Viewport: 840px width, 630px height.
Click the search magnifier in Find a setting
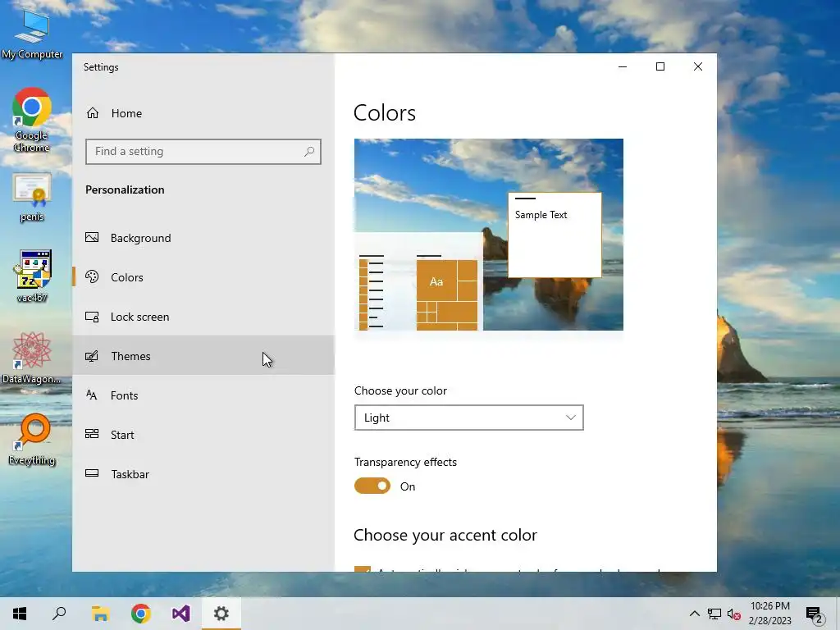pyautogui.click(x=309, y=152)
